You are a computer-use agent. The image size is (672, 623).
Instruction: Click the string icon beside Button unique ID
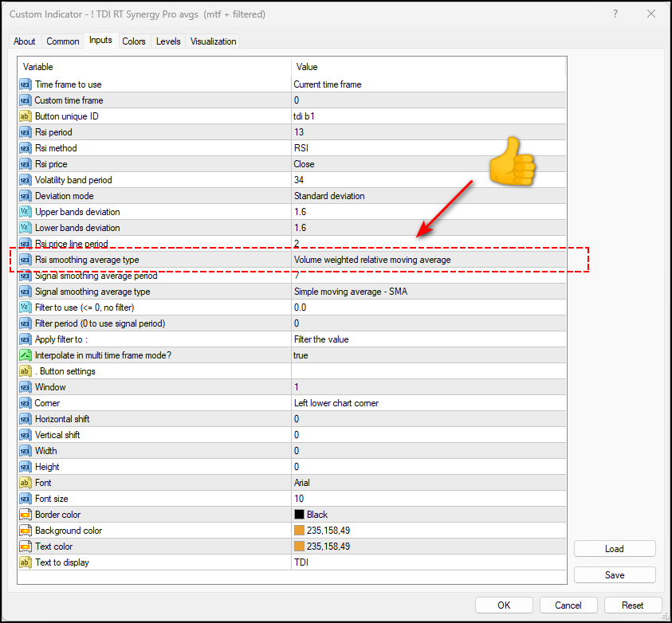pyautogui.click(x=26, y=116)
